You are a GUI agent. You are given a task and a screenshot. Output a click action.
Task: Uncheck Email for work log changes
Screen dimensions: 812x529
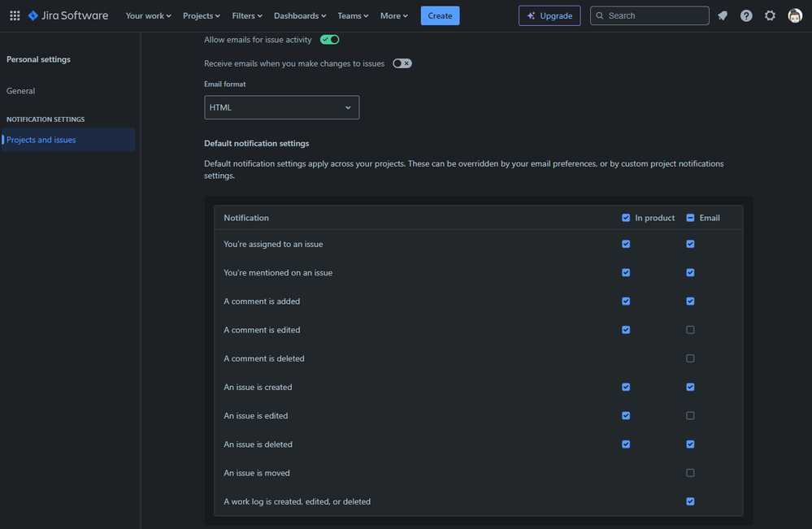tap(690, 501)
